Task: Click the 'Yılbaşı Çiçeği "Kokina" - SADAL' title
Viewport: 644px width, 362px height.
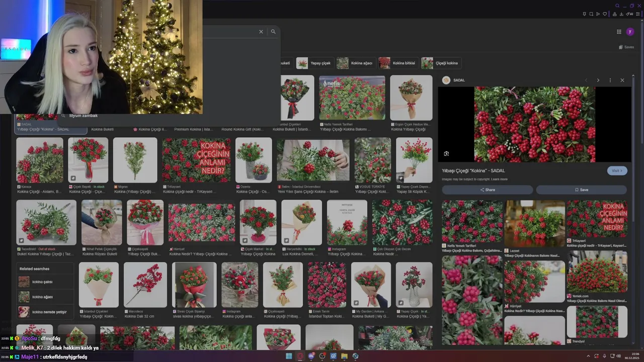Action: [473, 171]
